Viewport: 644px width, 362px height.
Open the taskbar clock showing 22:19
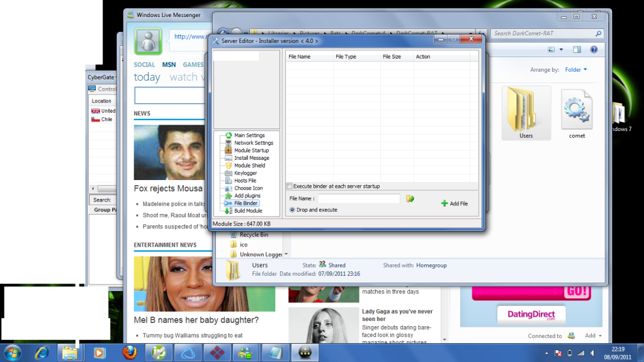coord(618,353)
